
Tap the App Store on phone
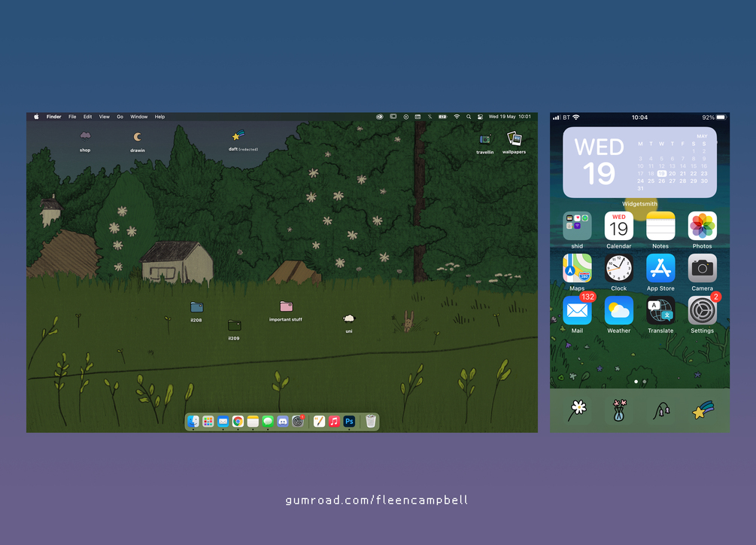point(660,268)
